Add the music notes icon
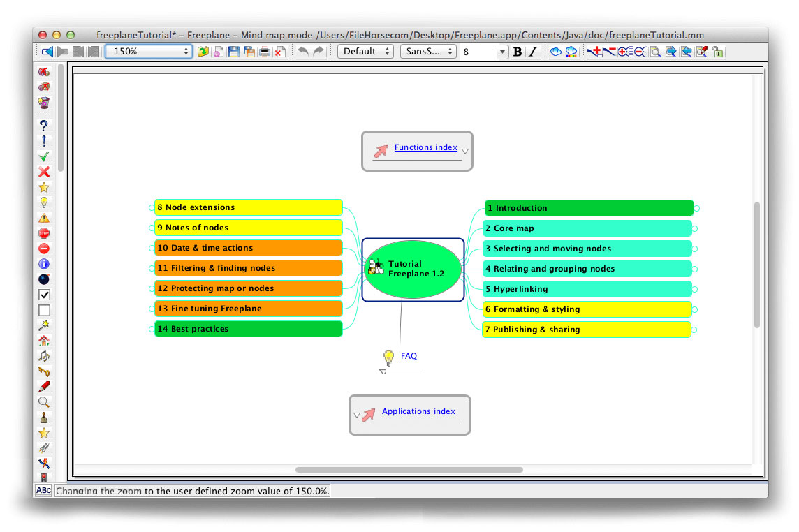 point(44,356)
